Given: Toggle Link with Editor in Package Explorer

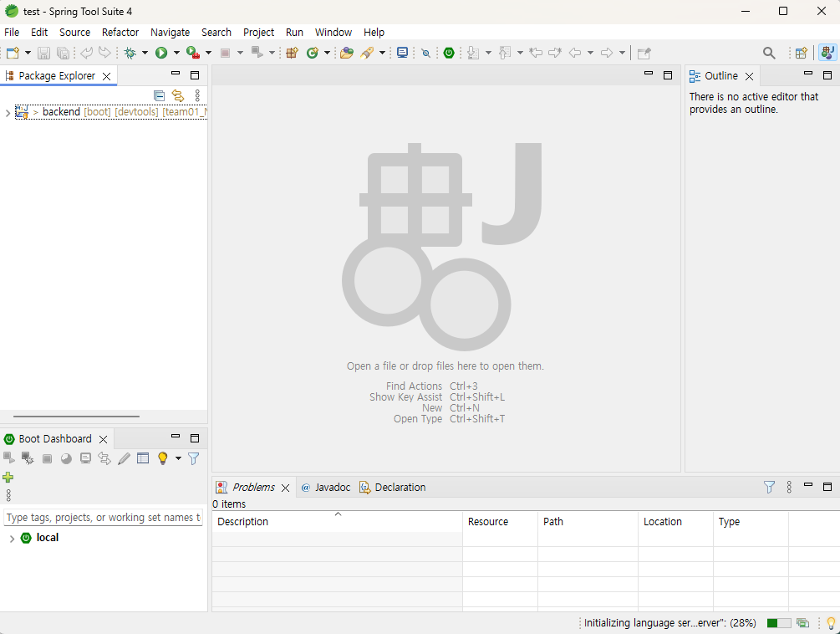Looking at the screenshot, I should tap(178, 95).
